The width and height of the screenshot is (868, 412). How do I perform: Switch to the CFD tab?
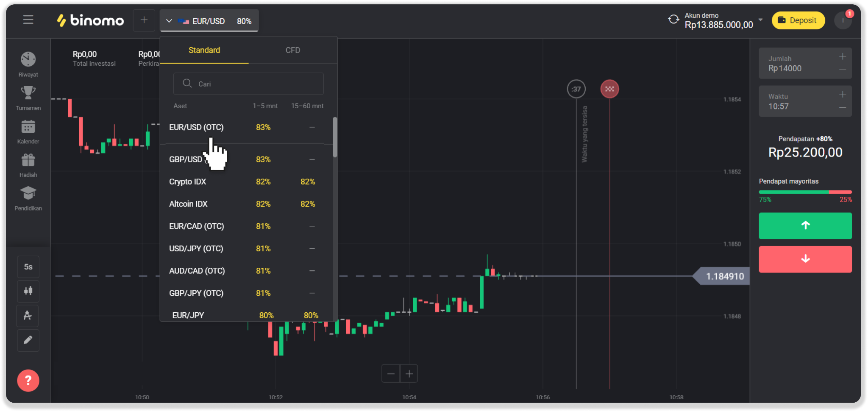coord(292,50)
